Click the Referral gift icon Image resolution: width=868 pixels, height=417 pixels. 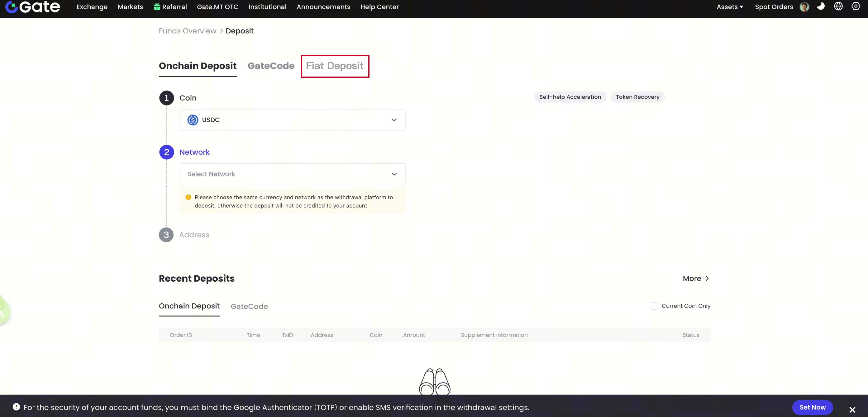click(157, 7)
